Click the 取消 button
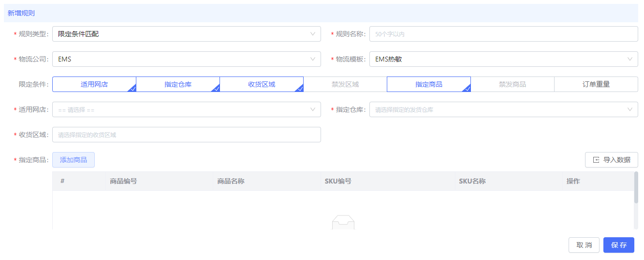Viewport: 644px width, 260px height. click(584, 245)
